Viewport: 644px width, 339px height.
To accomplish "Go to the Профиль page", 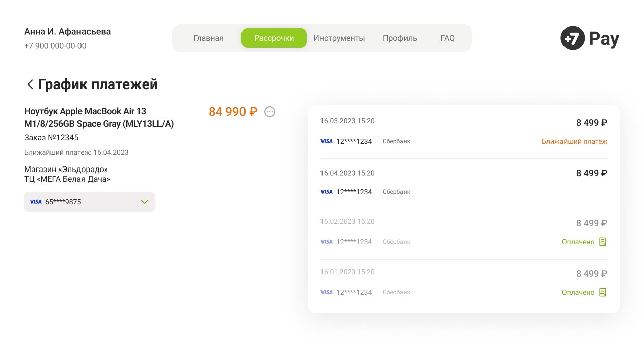I will coord(399,38).
